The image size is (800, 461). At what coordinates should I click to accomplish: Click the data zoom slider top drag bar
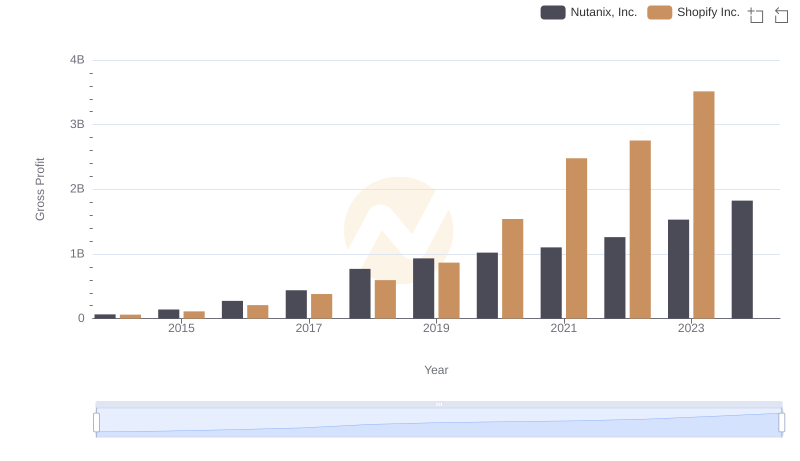pos(439,404)
